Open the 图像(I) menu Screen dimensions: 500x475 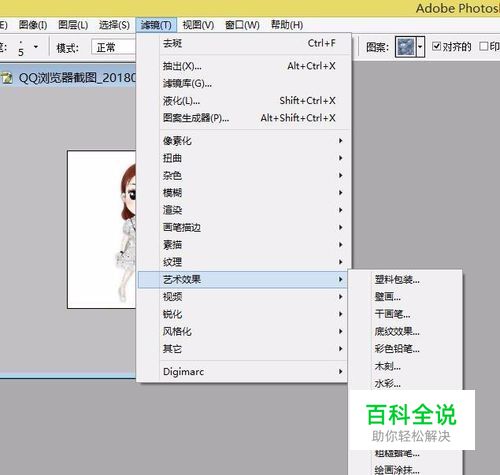pyautogui.click(x=33, y=25)
